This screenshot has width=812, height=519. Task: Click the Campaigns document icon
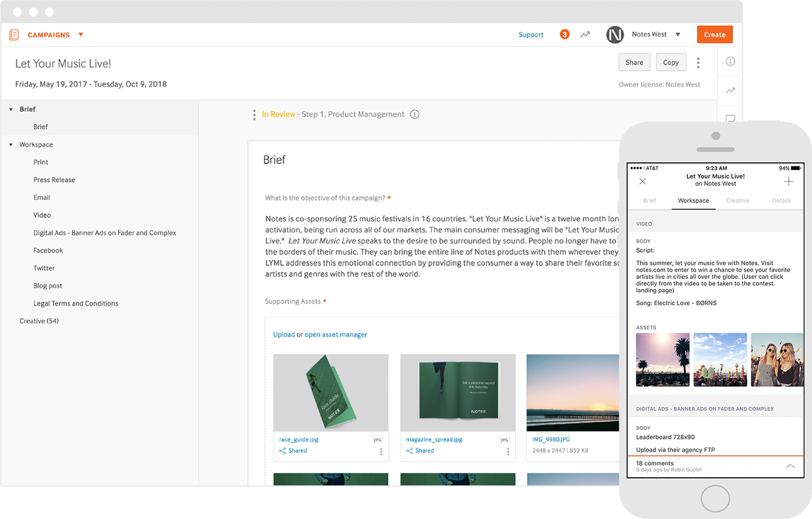14,35
